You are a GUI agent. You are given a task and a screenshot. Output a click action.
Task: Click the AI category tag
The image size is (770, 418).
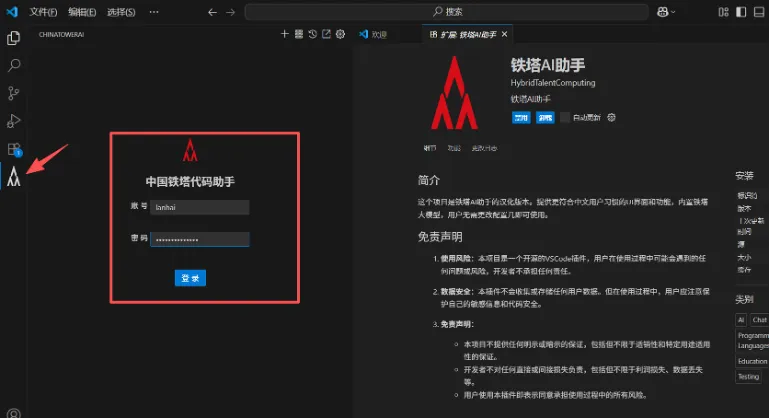coord(741,320)
